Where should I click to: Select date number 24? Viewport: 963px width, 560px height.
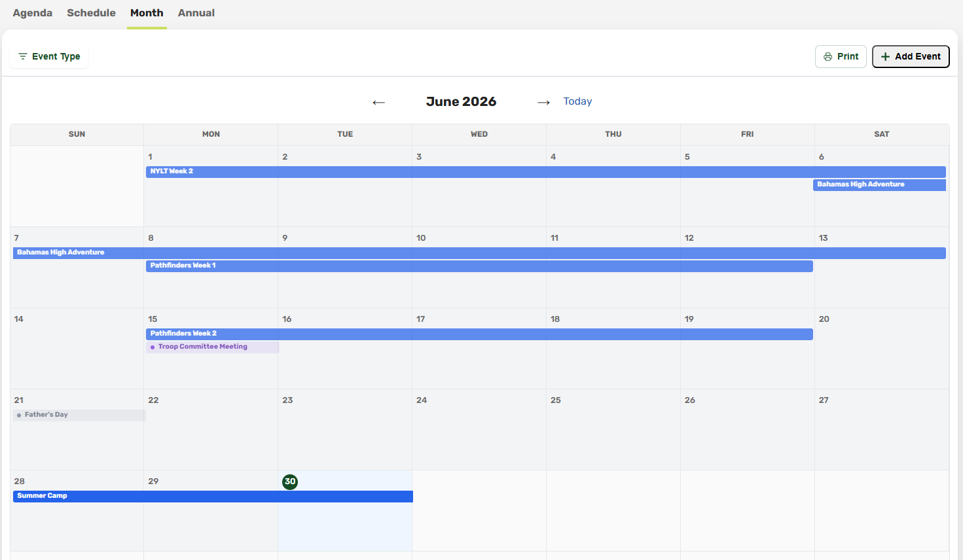pyautogui.click(x=422, y=400)
